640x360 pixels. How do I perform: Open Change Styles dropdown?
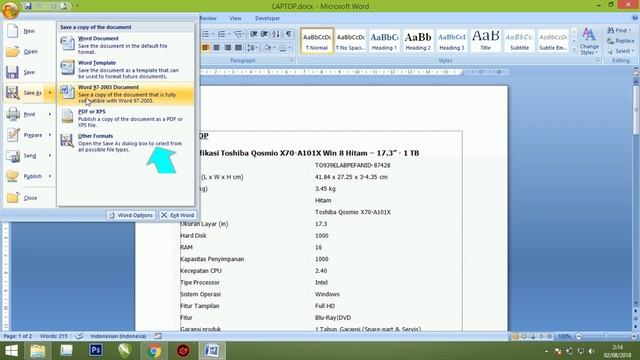[x=589, y=41]
